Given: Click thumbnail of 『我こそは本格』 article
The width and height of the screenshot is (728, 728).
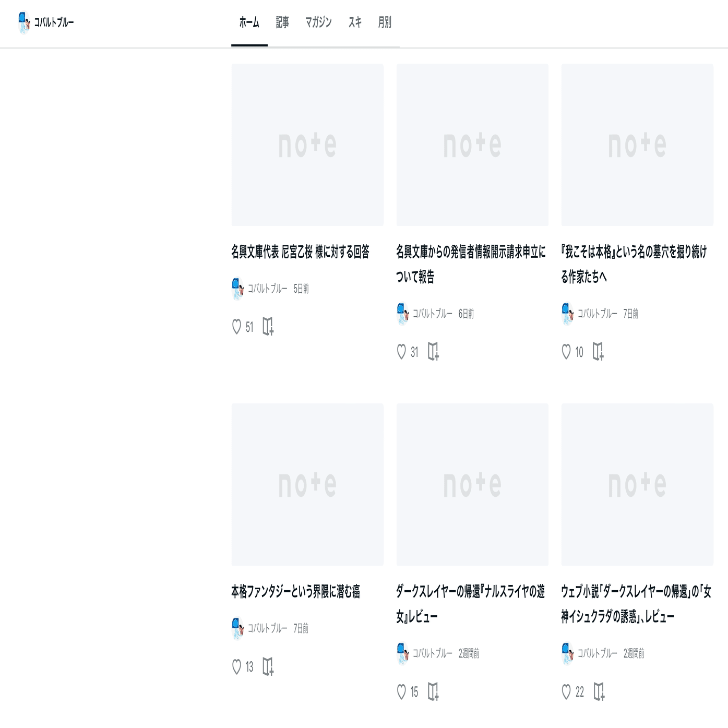Looking at the screenshot, I should click(x=637, y=145).
